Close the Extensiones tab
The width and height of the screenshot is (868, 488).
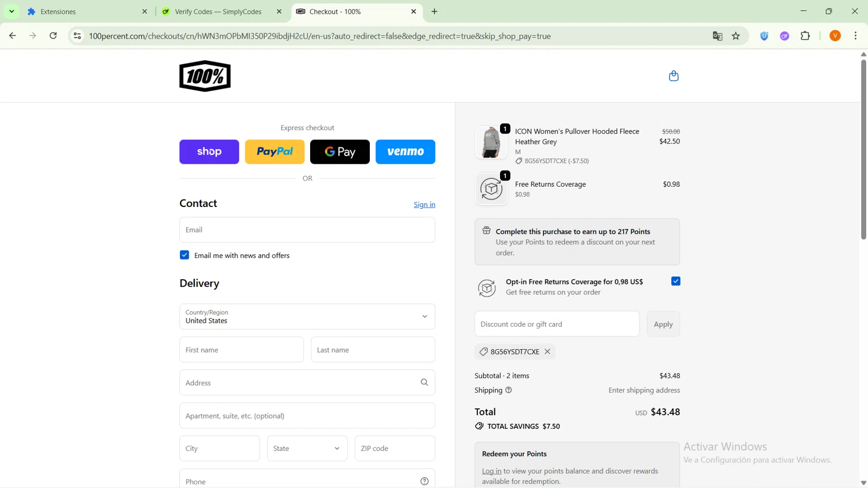coord(145,12)
